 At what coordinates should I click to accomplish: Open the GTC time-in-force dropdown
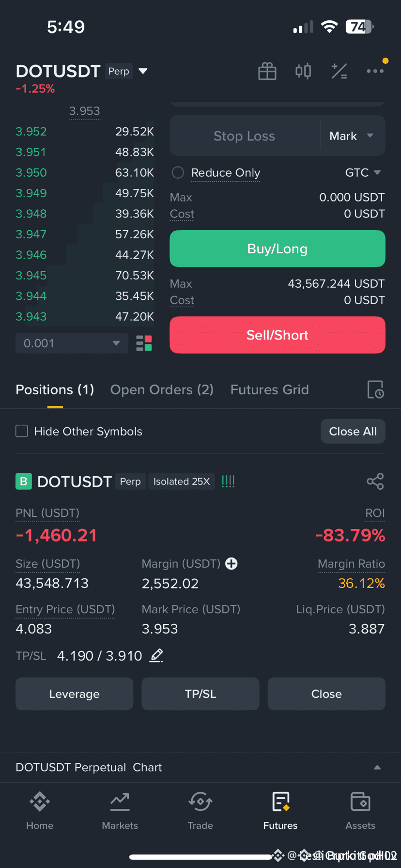(x=363, y=172)
